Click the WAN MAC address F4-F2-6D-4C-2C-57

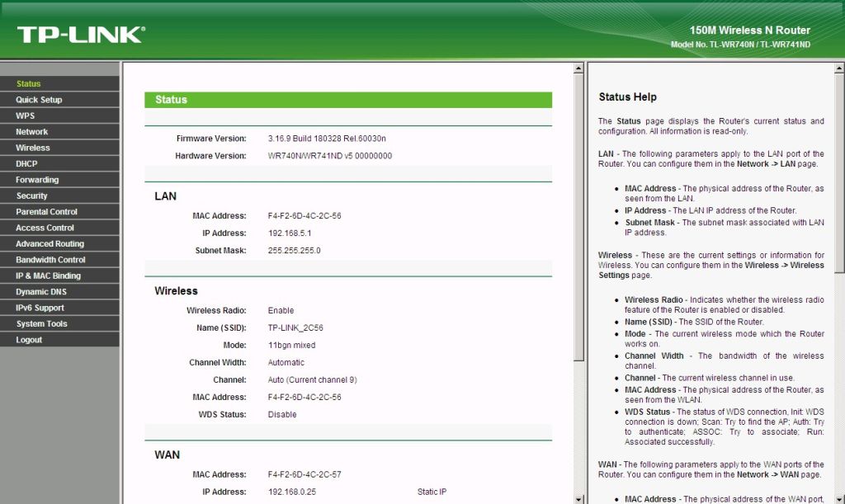click(x=304, y=474)
